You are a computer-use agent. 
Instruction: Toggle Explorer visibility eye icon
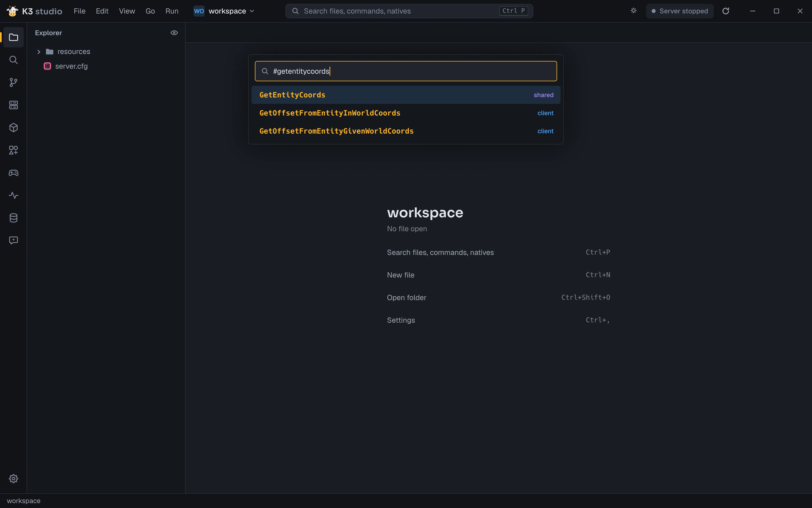pos(174,33)
